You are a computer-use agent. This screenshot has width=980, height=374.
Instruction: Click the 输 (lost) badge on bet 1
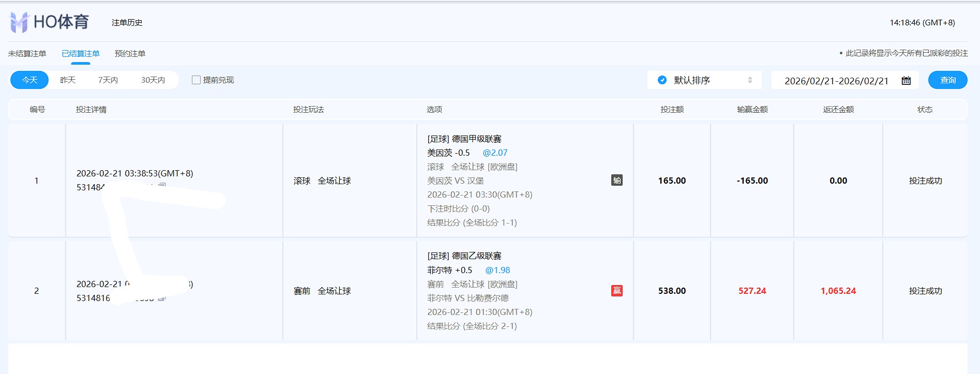pyautogui.click(x=616, y=181)
